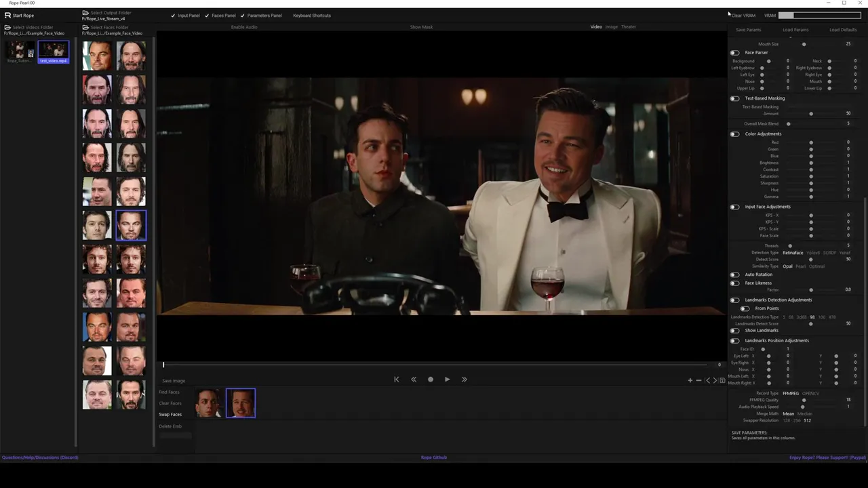Turn on Show Landmarks
Image resolution: width=868 pixels, height=488 pixels.
[734, 331]
